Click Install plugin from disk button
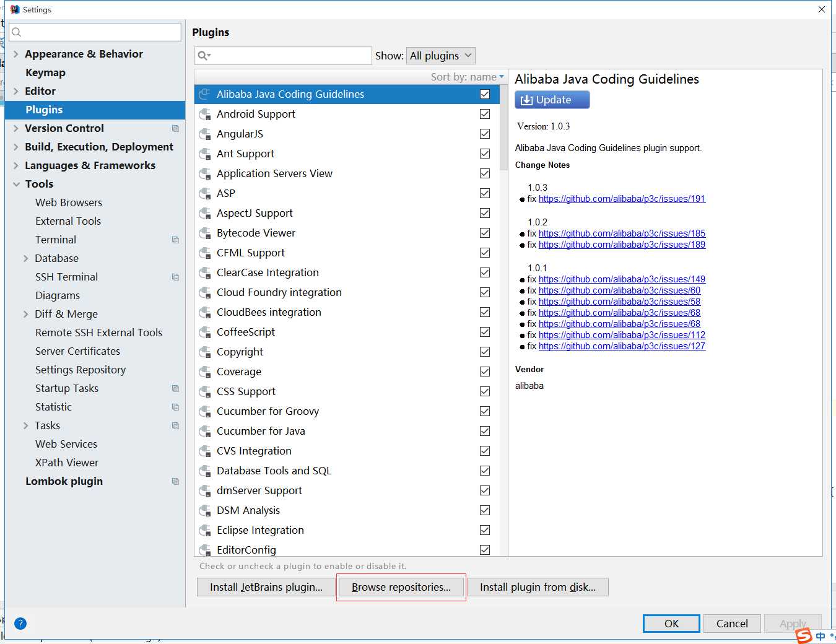 [538, 587]
